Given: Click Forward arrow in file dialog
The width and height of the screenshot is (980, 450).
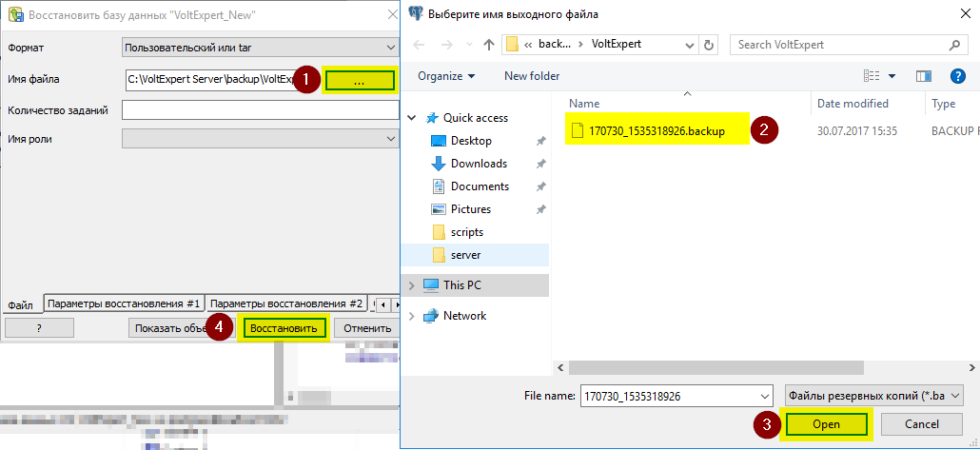Looking at the screenshot, I should [447, 45].
